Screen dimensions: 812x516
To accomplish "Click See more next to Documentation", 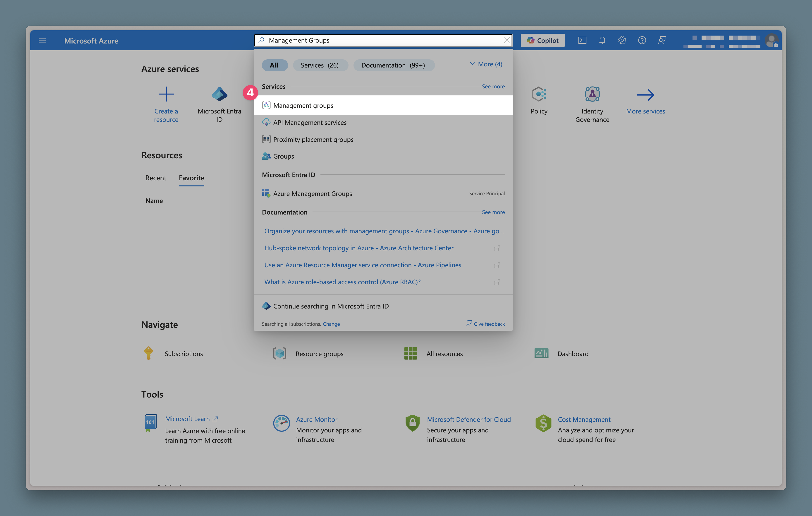I will (x=493, y=212).
